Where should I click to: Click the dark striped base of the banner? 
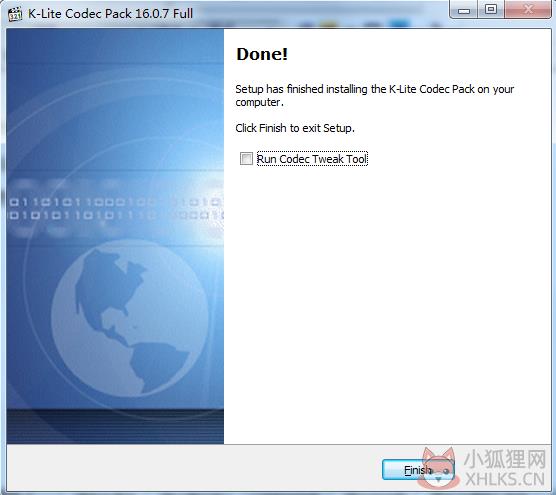coord(115,426)
